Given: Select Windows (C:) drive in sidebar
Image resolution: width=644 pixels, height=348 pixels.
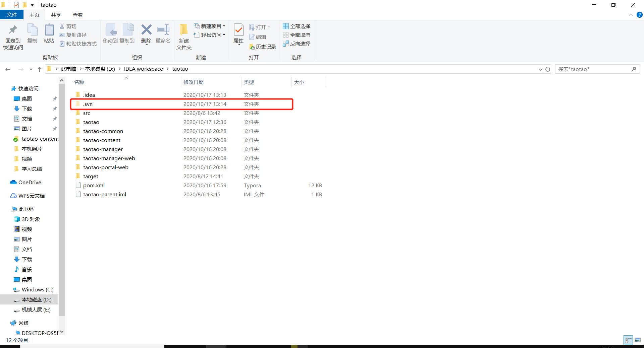Looking at the screenshot, I should pyautogui.click(x=37, y=289).
